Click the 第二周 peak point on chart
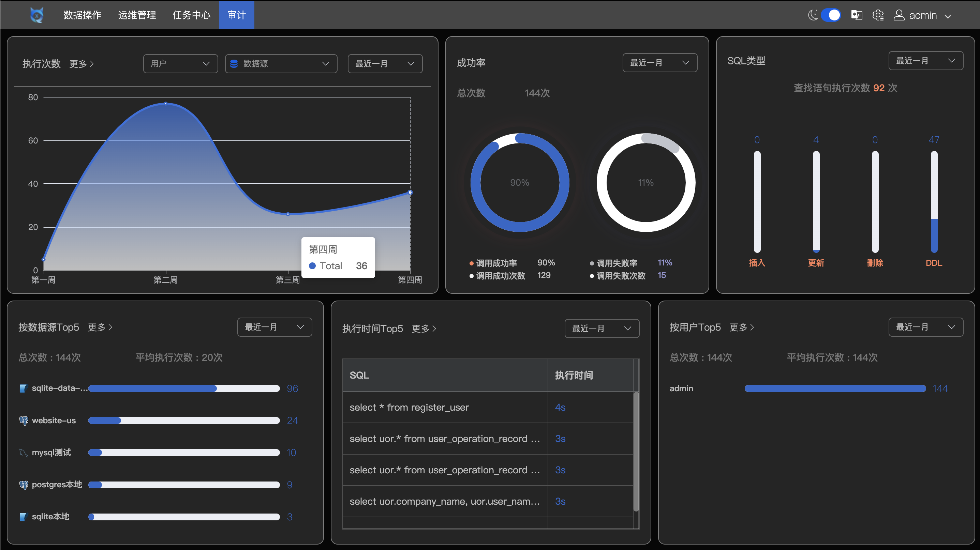This screenshot has width=980, height=550. pos(165,103)
